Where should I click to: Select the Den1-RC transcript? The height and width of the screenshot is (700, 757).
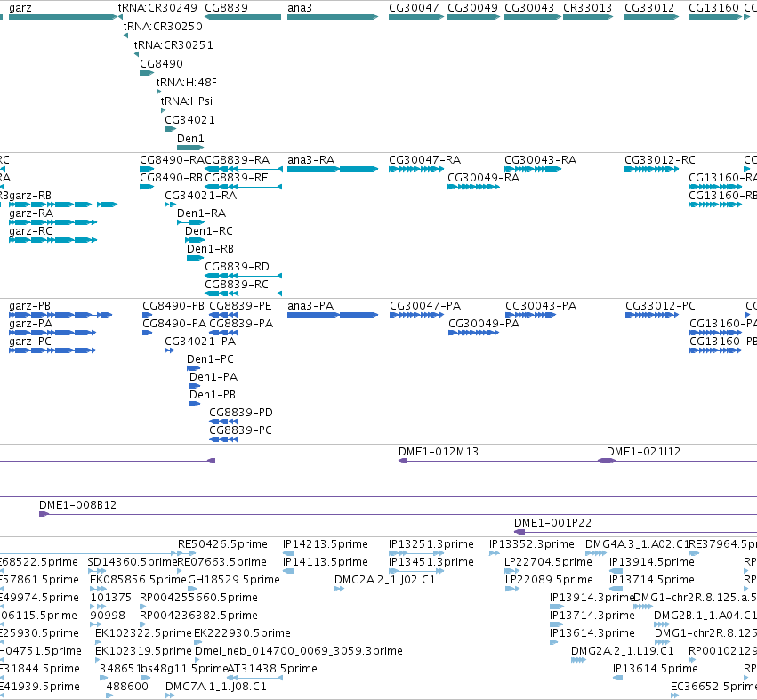coord(195,240)
